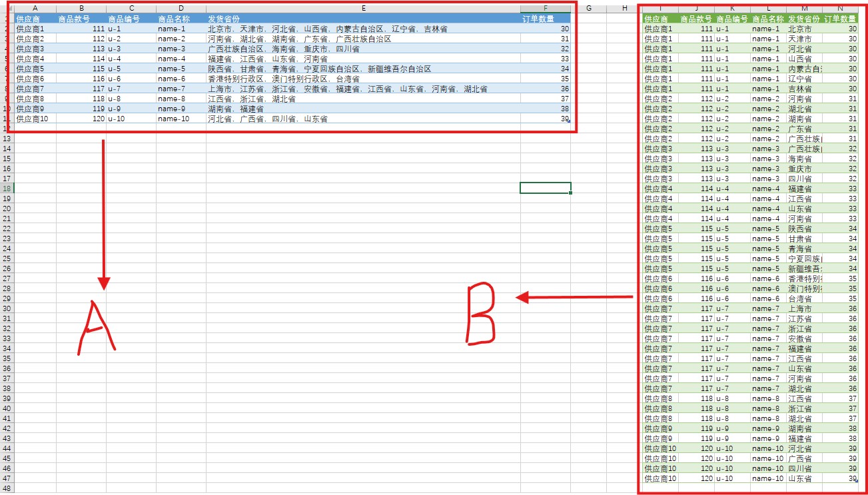Select the cell starting with 香港特别行政区、澳门特别行政区
This screenshot has height=495, width=868.
point(363,79)
